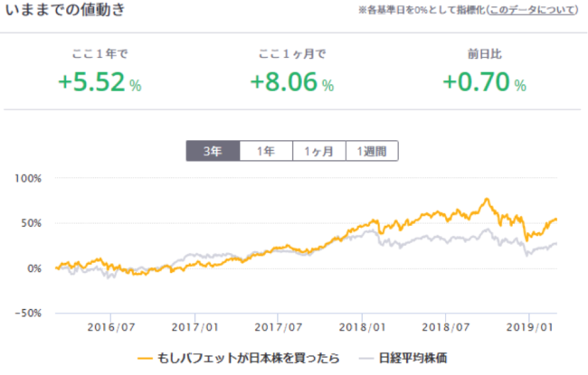588x375 pixels.
Task: Click the 100% y-axis label
Action: click(x=29, y=178)
